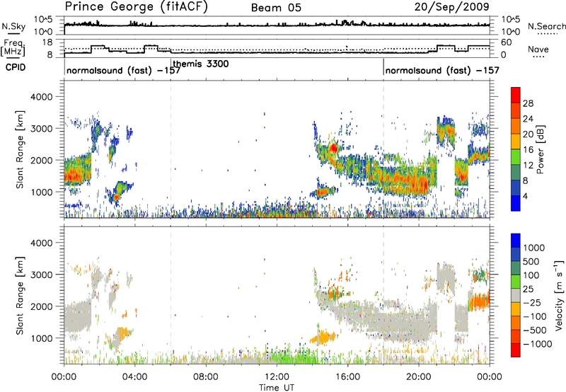This screenshot has width=566, height=392.
Task: Click 'Slant Range [km]' label of power panel
Action: click(x=20, y=149)
